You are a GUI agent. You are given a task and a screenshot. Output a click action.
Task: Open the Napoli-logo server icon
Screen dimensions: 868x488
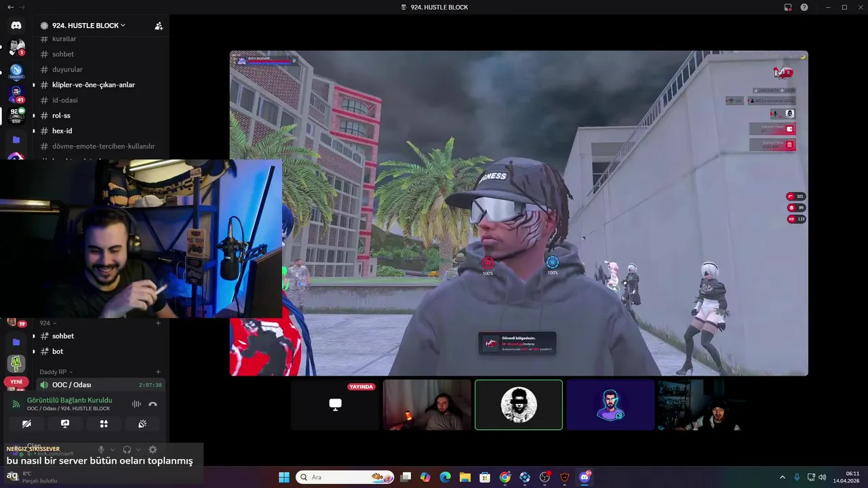16,70
